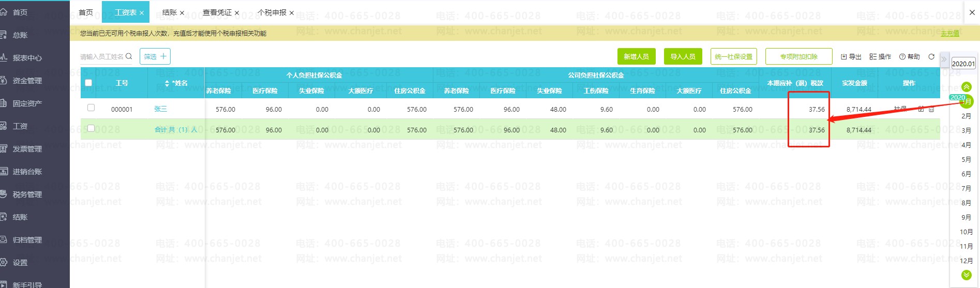
Task: Select month 3月 in the timeline
Action: pos(966,131)
